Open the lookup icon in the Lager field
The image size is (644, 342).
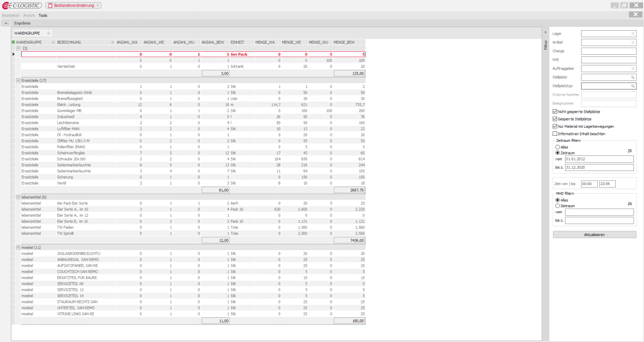633,34
